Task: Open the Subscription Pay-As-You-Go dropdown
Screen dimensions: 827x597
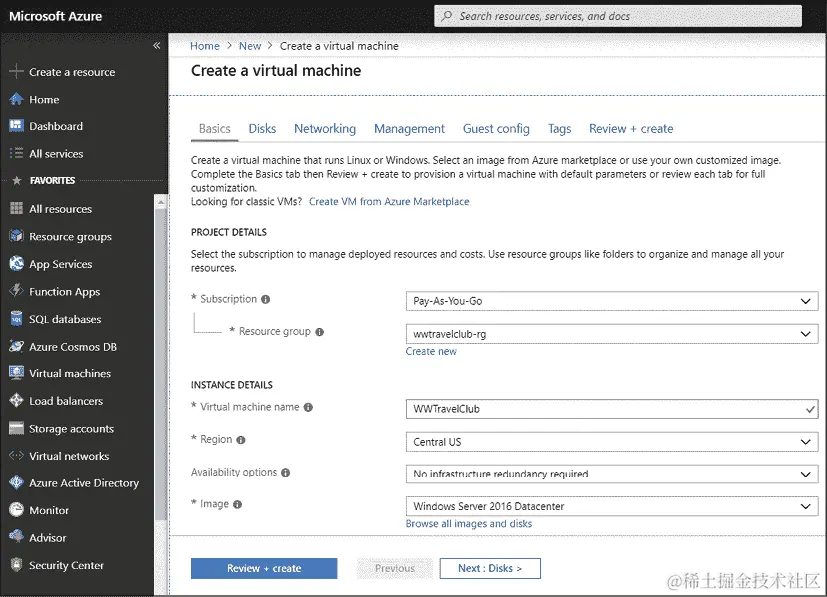Action: point(612,301)
